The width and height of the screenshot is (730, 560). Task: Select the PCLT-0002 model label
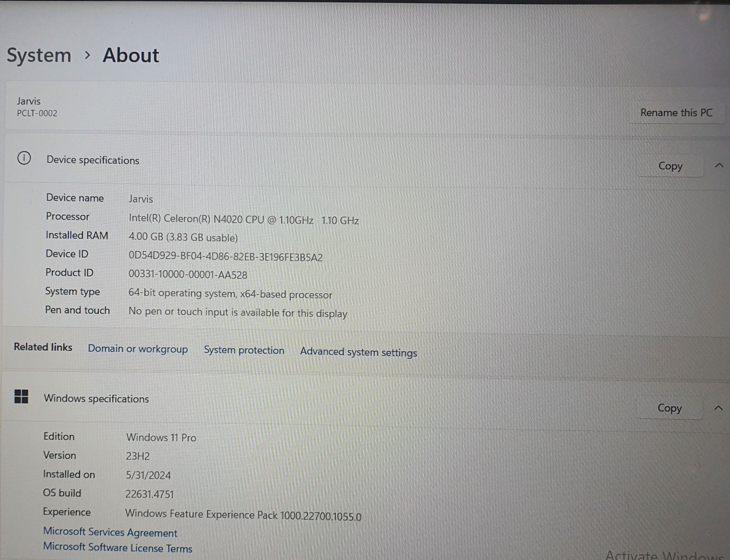tap(37, 113)
